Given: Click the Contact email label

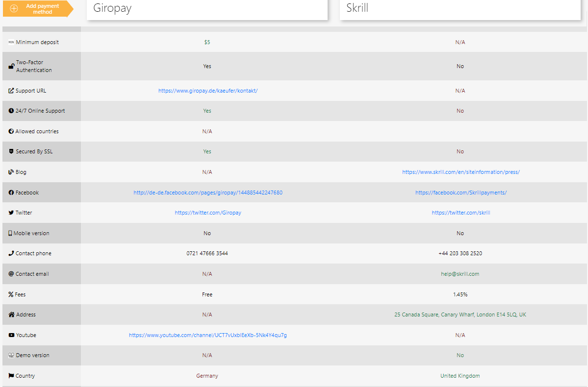Looking at the screenshot, I should 32,274.
